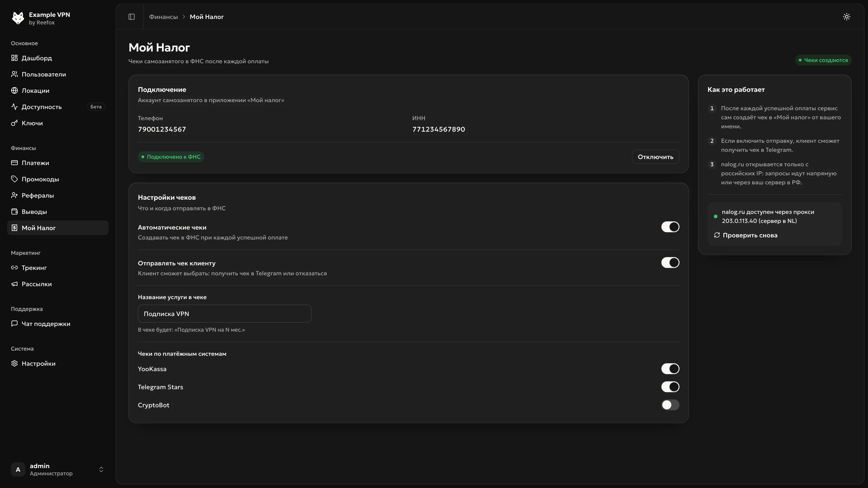Click the Дашборд grid icon

14,58
